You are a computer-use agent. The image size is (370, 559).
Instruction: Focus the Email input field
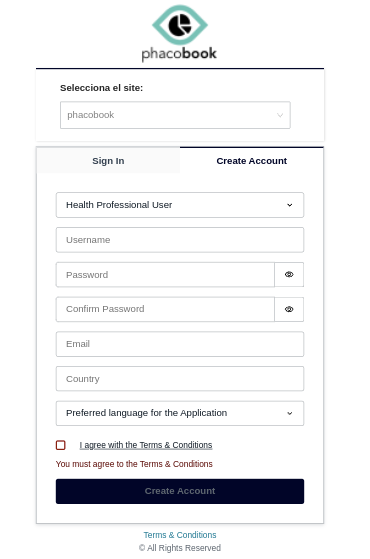[x=180, y=344]
